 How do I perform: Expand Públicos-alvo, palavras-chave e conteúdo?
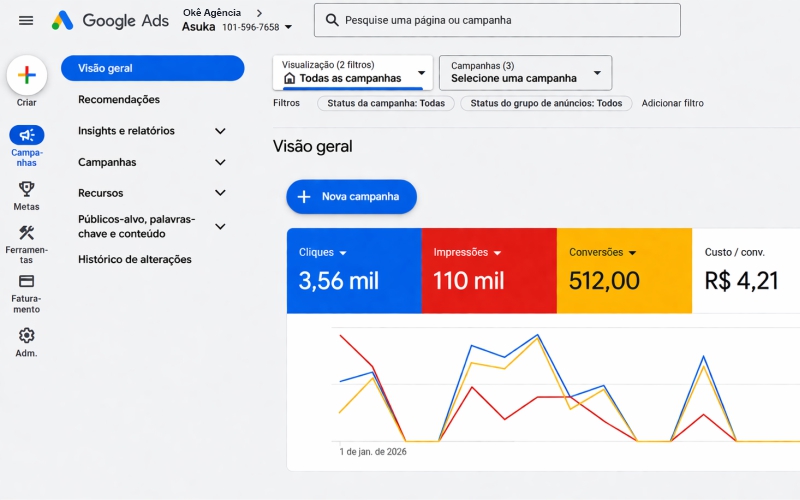220,227
